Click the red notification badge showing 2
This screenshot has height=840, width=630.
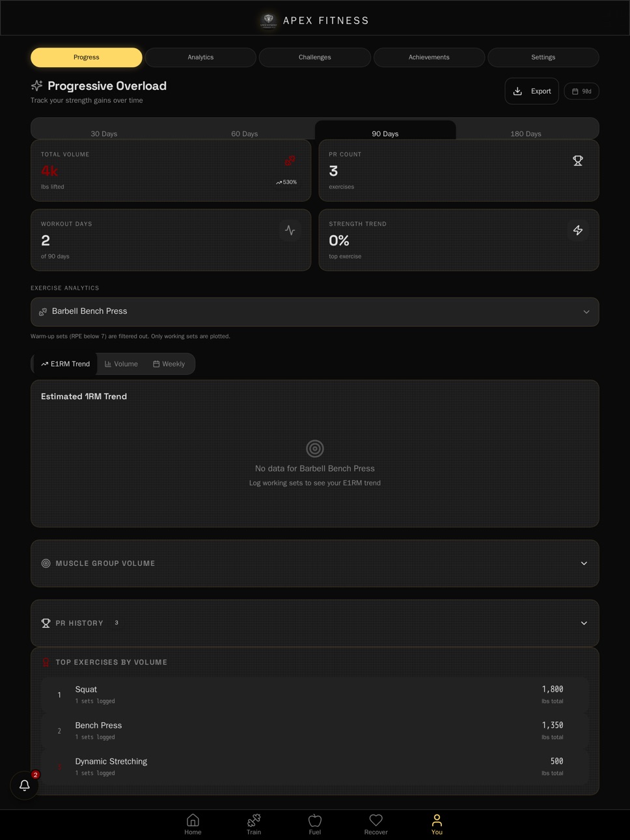pyautogui.click(x=36, y=775)
